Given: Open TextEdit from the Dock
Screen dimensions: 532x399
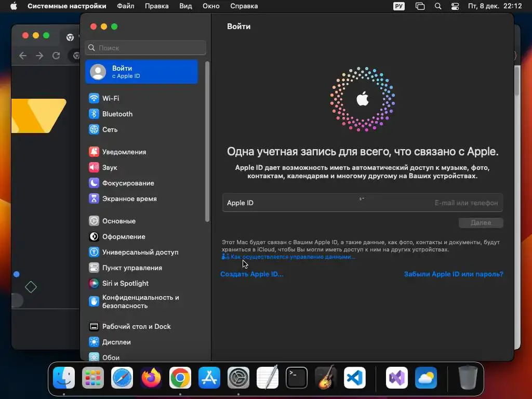Looking at the screenshot, I should [268, 378].
